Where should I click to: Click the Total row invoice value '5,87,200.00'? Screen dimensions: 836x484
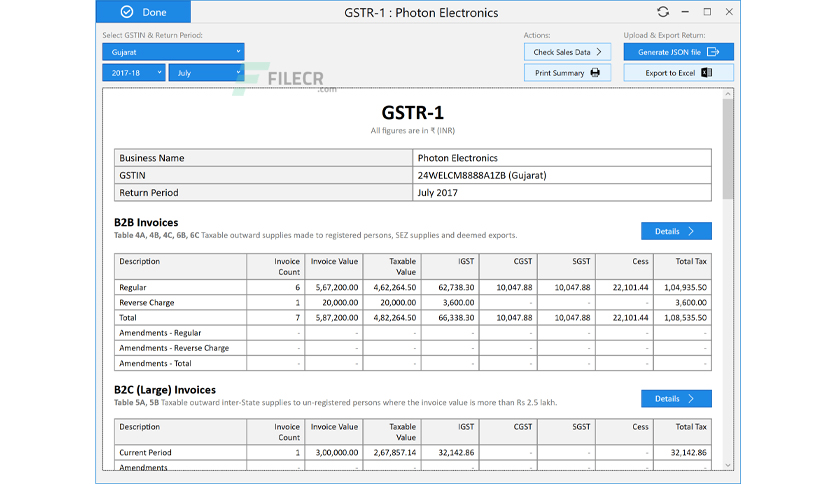tap(337, 318)
